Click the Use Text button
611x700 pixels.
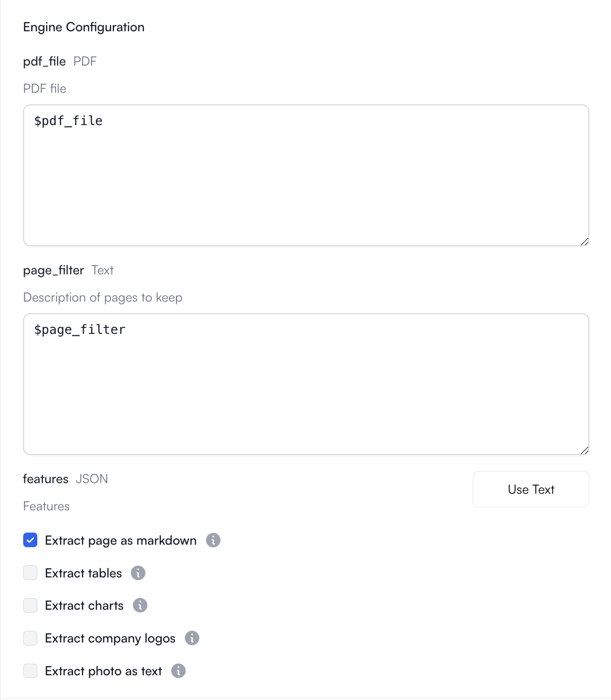pos(531,489)
